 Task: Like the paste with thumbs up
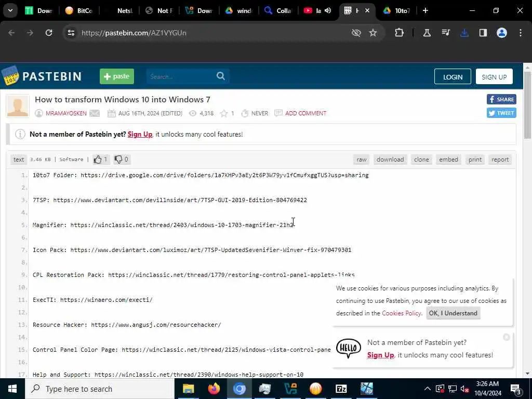pos(101,159)
